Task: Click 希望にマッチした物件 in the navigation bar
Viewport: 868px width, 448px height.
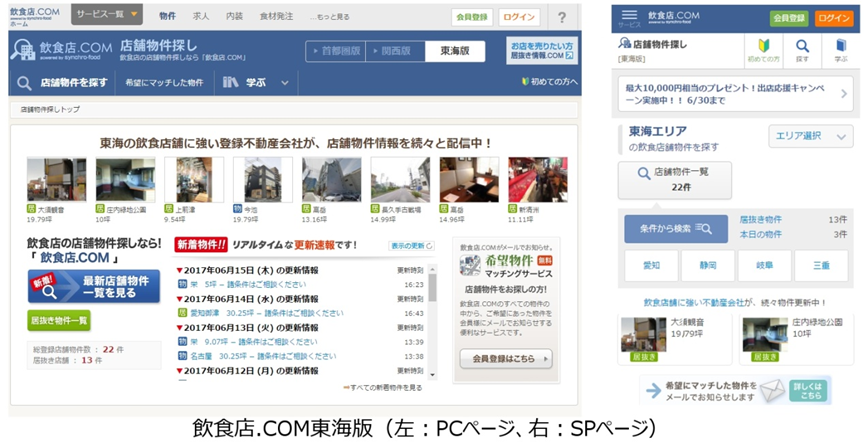Action: click(x=164, y=83)
